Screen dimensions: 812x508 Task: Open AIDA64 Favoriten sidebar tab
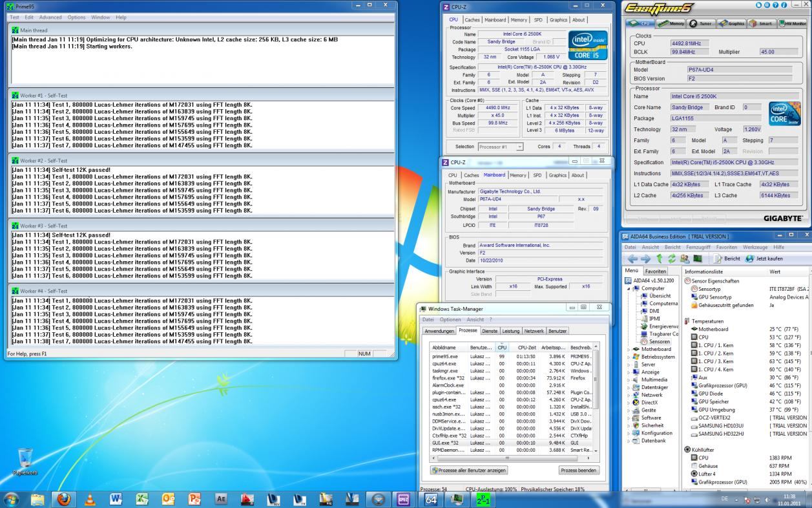click(x=656, y=271)
